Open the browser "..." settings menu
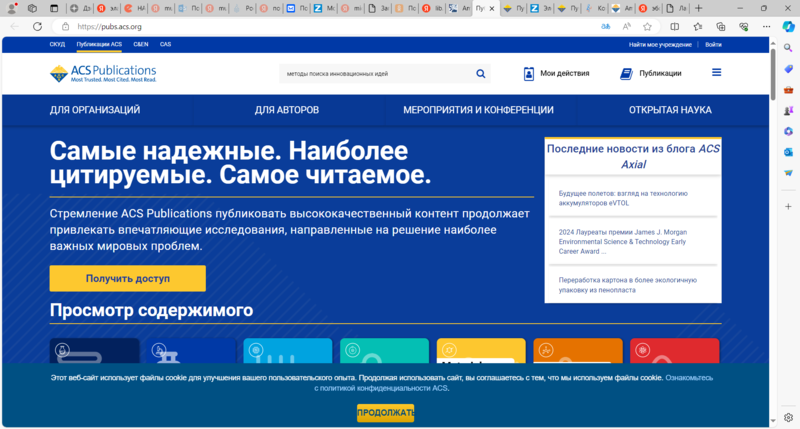 (x=765, y=26)
